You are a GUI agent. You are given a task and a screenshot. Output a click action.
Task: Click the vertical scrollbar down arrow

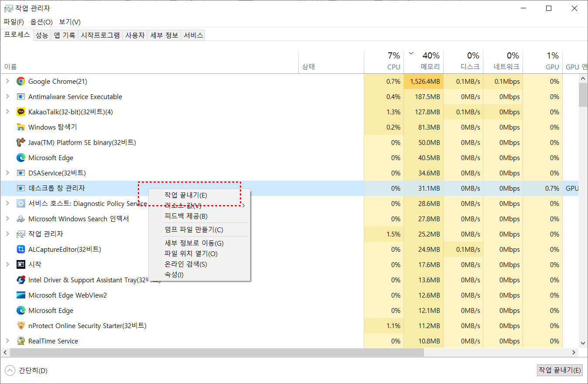583,343
